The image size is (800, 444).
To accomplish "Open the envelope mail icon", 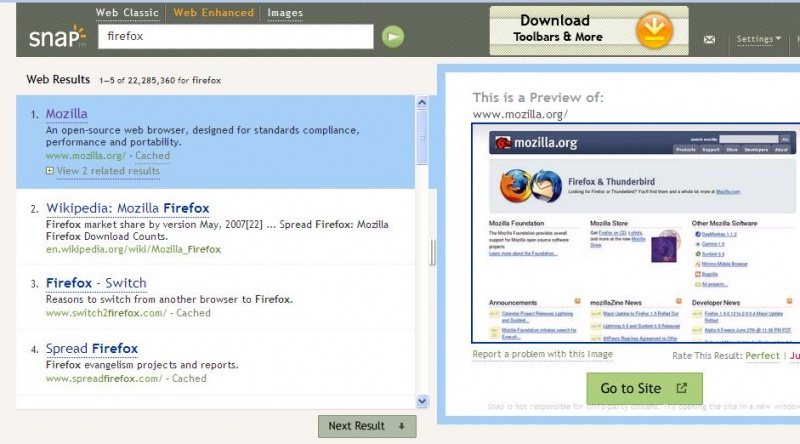I will 709,39.
